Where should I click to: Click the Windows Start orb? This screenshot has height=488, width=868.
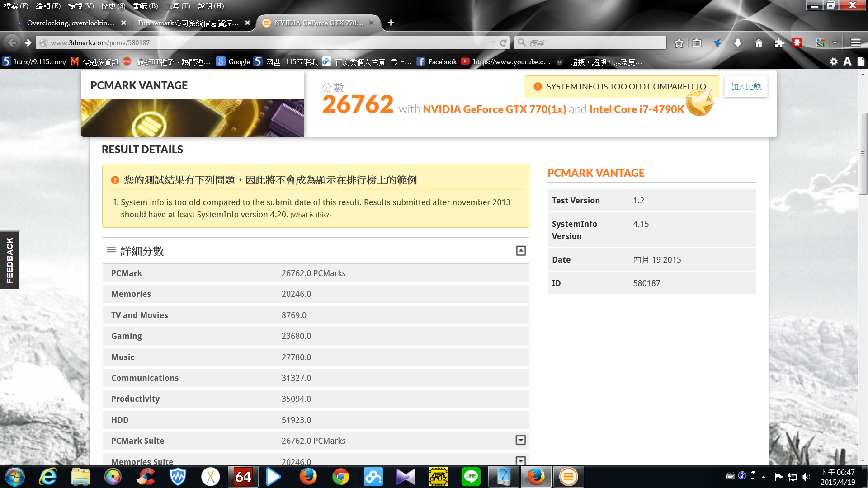point(15,477)
